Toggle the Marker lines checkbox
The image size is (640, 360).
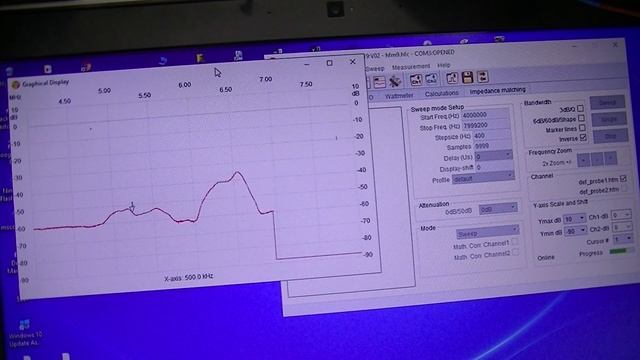coord(582,128)
